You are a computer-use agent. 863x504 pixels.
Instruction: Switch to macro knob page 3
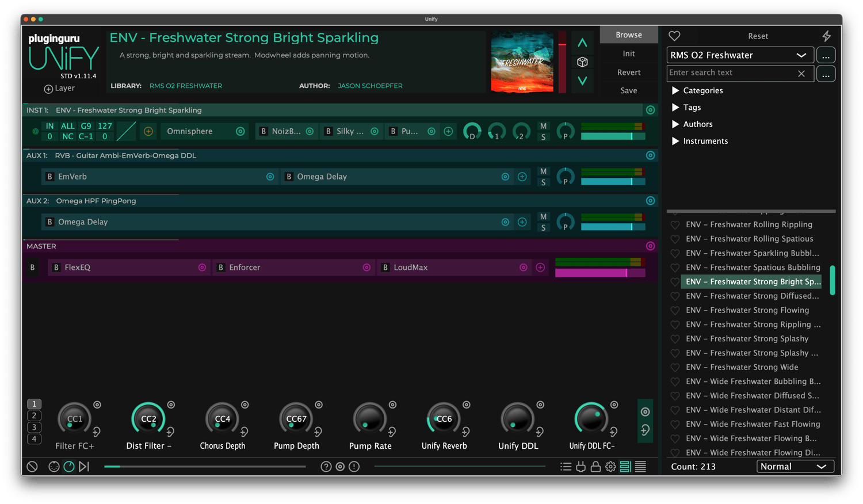tap(34, 427)
